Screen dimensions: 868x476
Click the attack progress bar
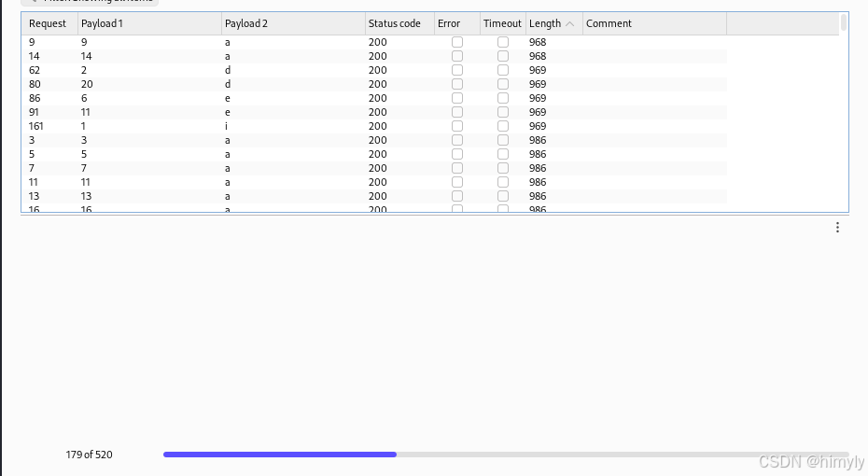click(x=506, y=455)
